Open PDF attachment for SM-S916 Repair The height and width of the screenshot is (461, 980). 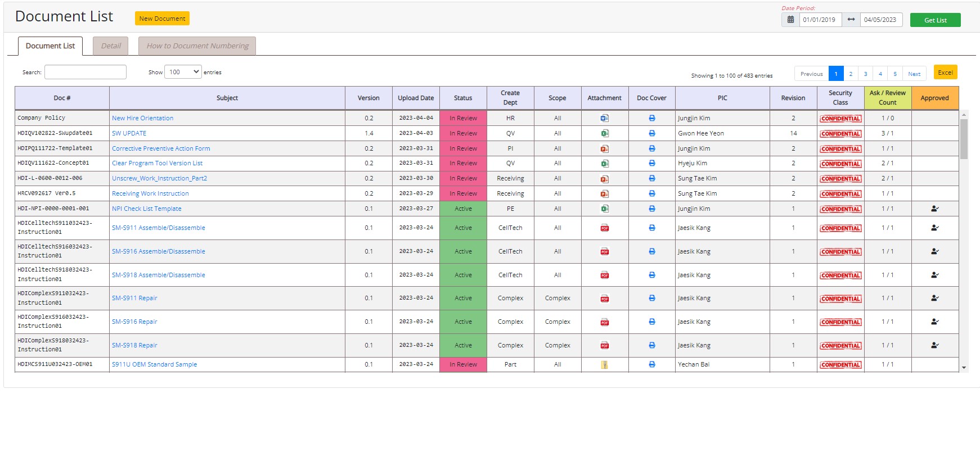[604, 322]
